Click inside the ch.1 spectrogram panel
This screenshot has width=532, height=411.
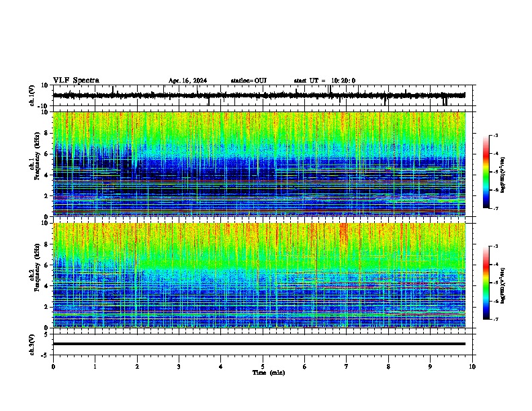coord(259,164)
